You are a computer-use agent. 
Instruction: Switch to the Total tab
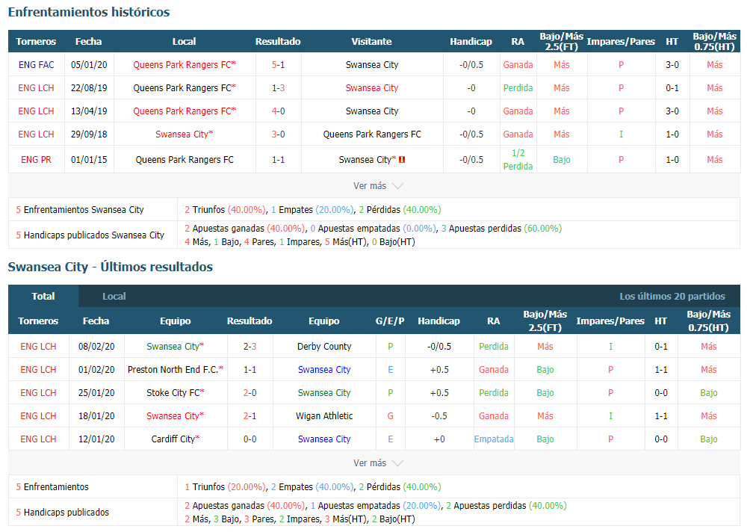(43, 296)
